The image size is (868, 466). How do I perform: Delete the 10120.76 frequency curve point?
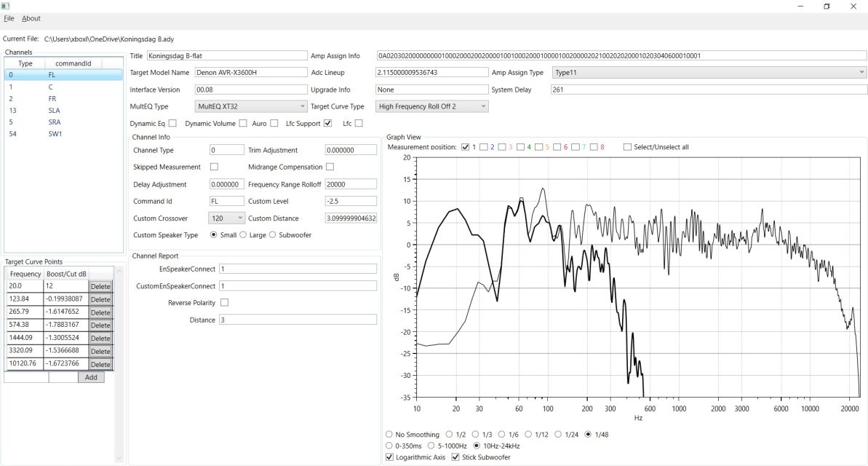[x=100, y=364]
